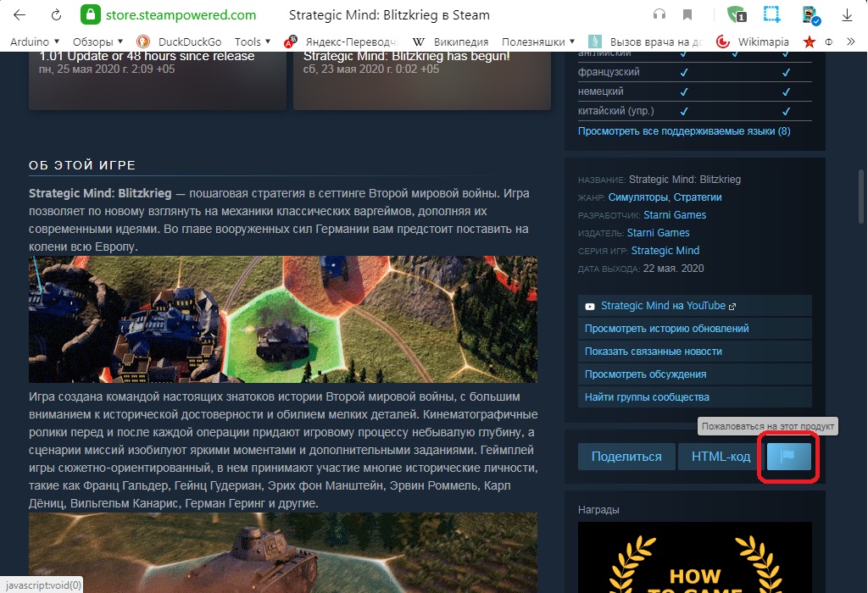Open downloads with the arrow icon
868x593 pixels.
847,15
